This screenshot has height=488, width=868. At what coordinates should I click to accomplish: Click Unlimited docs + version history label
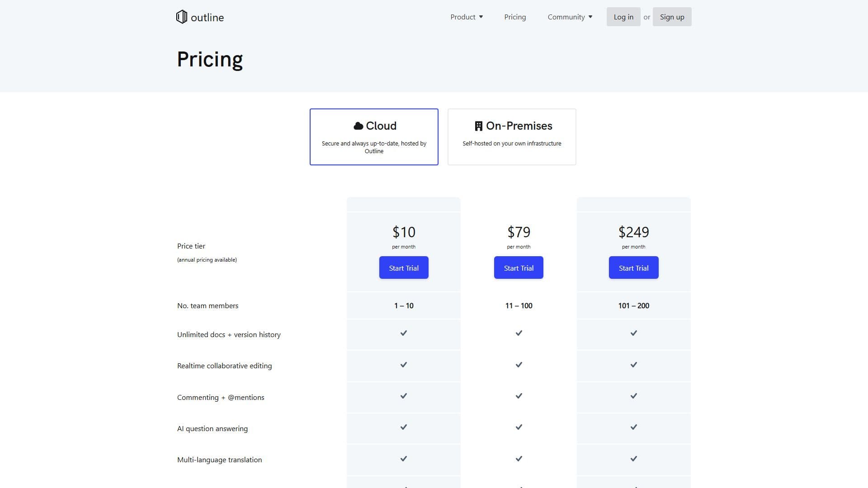(229, 334)
